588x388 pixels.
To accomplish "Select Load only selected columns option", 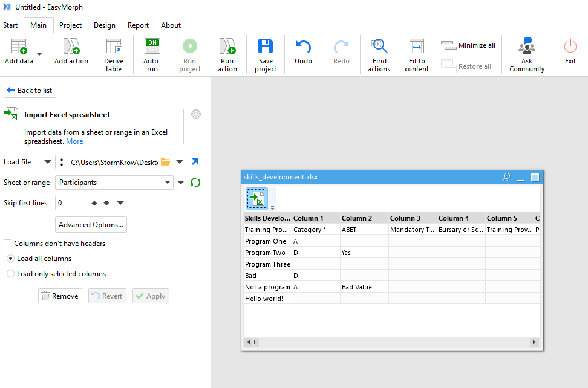I will click(x=11, y=274).
